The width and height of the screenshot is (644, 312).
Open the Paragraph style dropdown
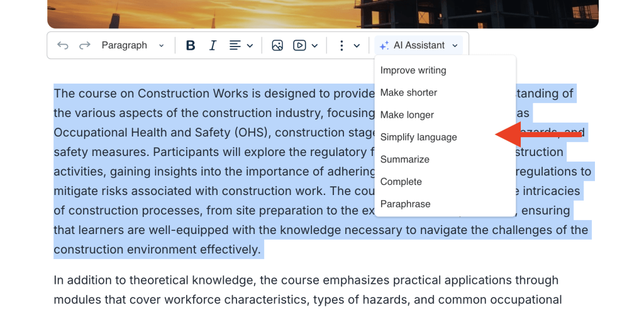point(133,45)
